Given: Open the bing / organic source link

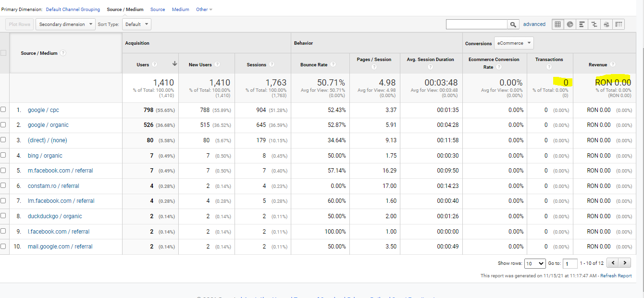Looking at the screenshot, I should (45, 156).
